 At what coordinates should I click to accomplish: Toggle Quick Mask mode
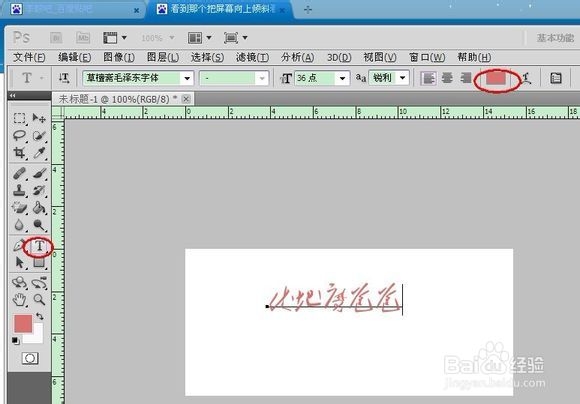[30, 358]
